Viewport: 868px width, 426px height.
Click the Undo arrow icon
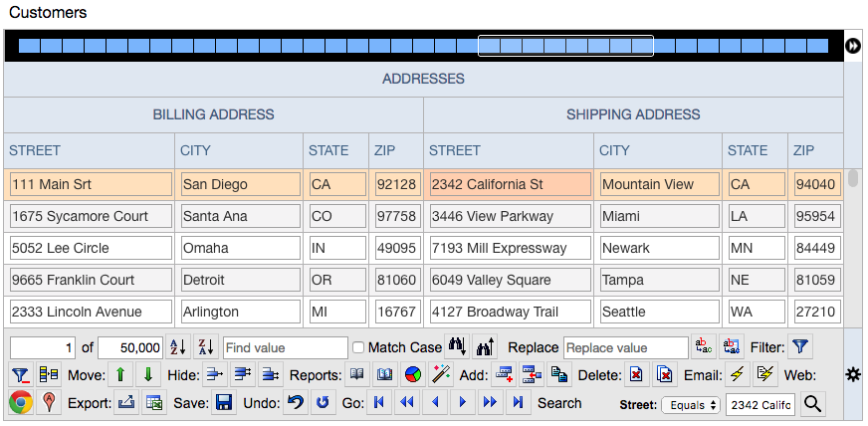(295, 403)
